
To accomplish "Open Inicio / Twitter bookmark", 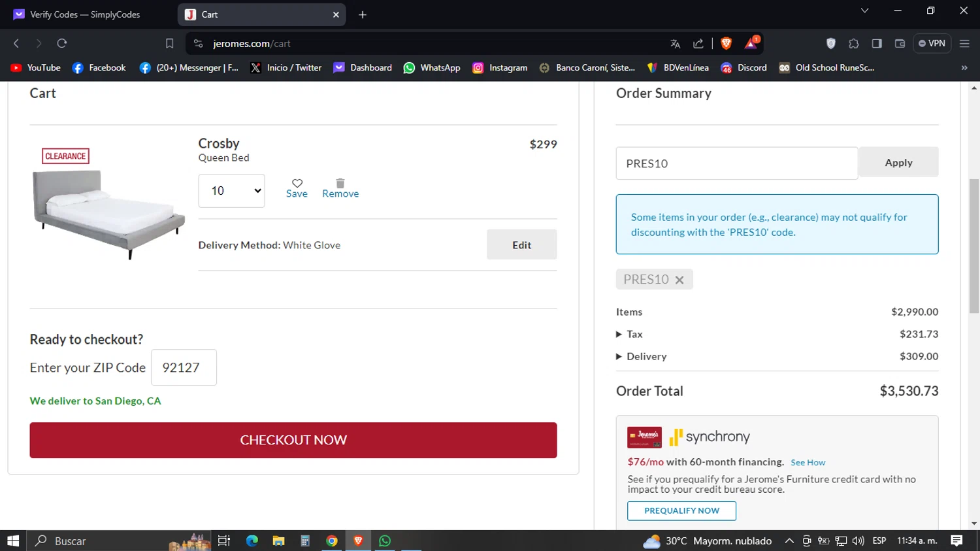I will pyautogui.click(x=286, y=67).
